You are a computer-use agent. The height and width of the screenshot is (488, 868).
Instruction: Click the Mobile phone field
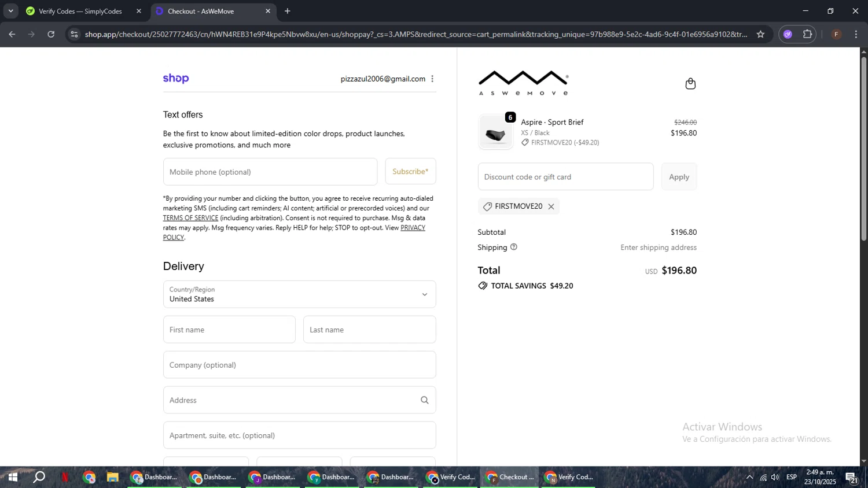tap(270, 172)
